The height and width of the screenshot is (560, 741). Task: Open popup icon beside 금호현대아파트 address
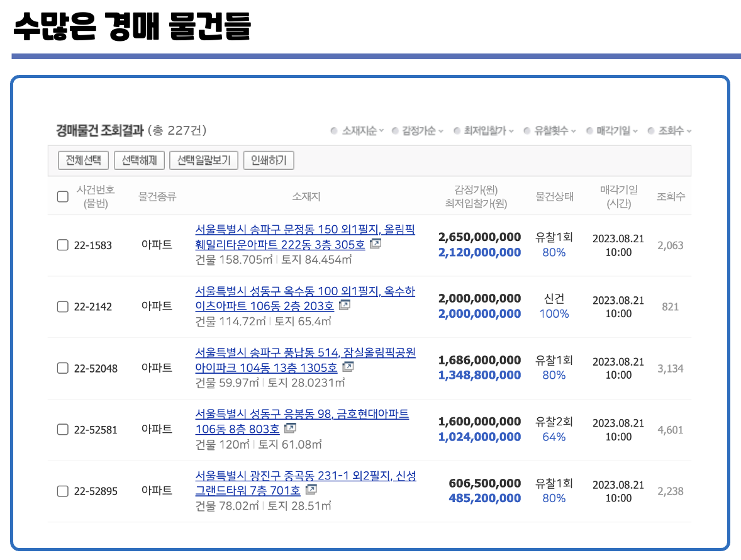pyautogui.click(x=290, y=427)
